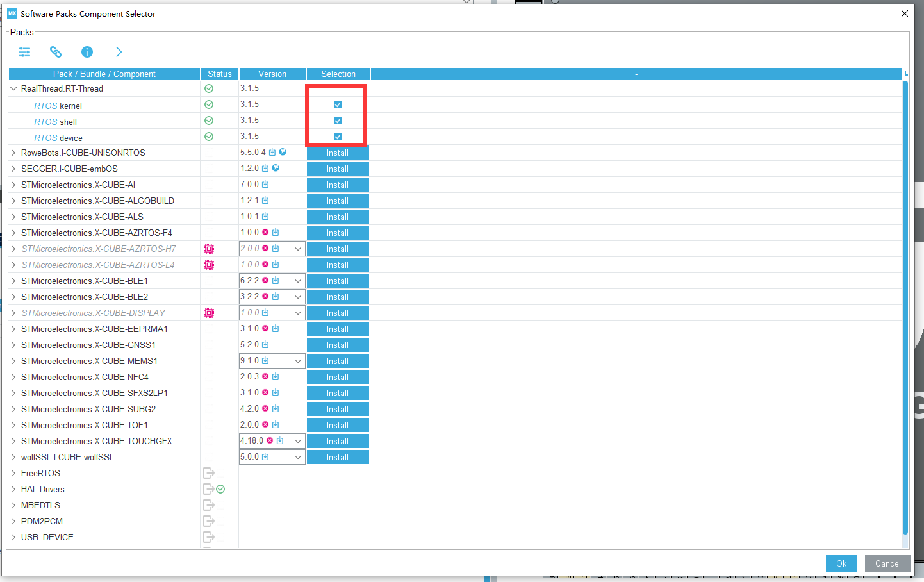Install the X-CUBE-TOF1 pack

(338, 425)
